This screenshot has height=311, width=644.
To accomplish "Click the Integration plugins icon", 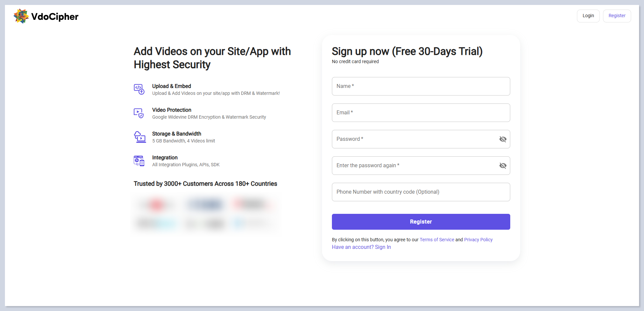I will pyautogui.click(x=139, y=161).
